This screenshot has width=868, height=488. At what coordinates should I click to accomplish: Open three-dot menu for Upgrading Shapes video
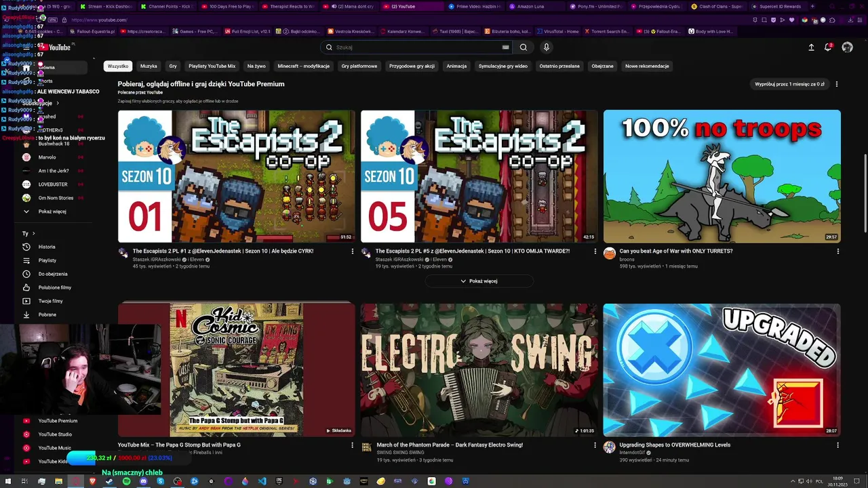tap(838, 445)
